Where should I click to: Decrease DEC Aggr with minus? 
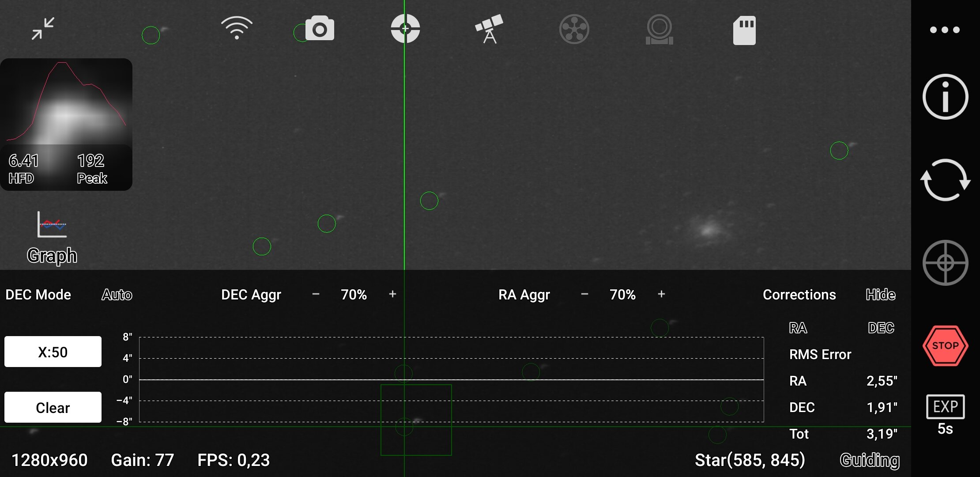[x=316, y=294]
